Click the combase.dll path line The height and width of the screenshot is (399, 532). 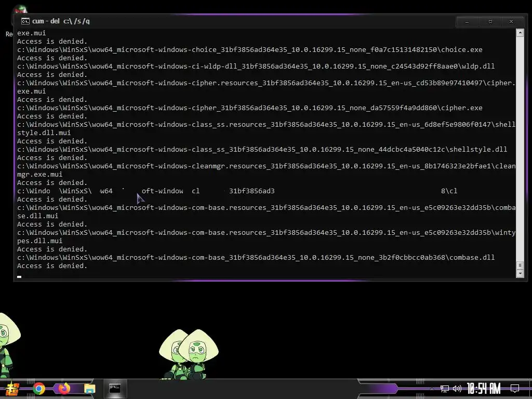click(256, 258)
